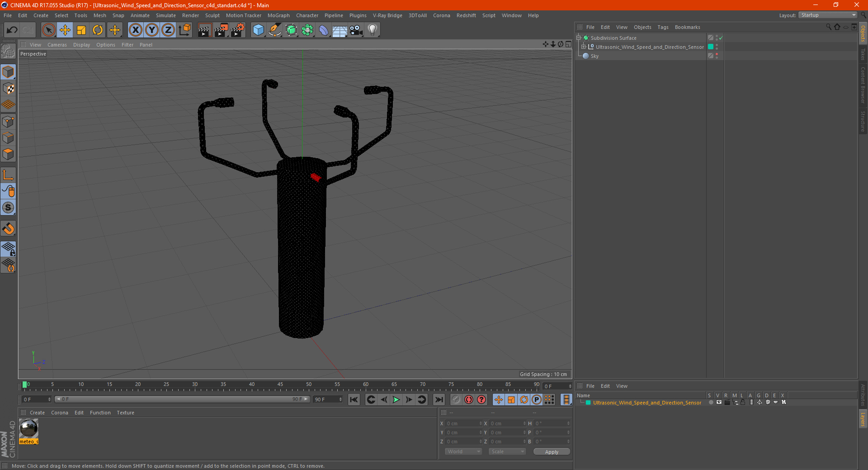This screenshot has width=868, height=470.
Task: Click the layer manager color swatch
Action: pyautogui.click(x=588, y=403)
